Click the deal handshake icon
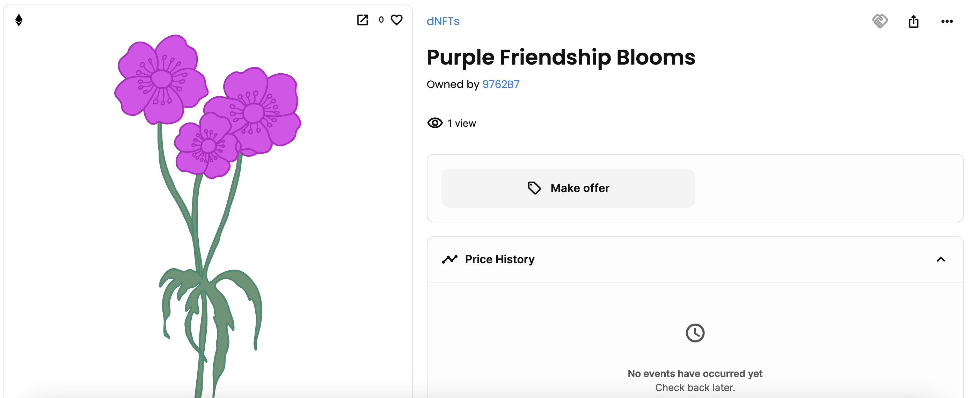 pyautogui.click(x=879, y=21)
